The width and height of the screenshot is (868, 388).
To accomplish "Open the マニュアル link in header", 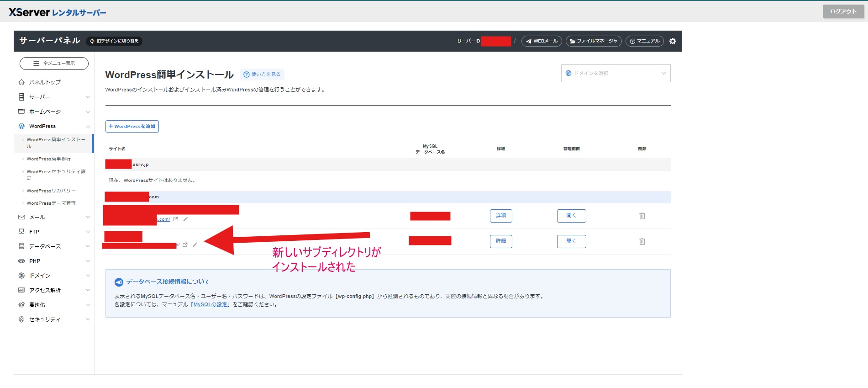I will tap(645, 41).
